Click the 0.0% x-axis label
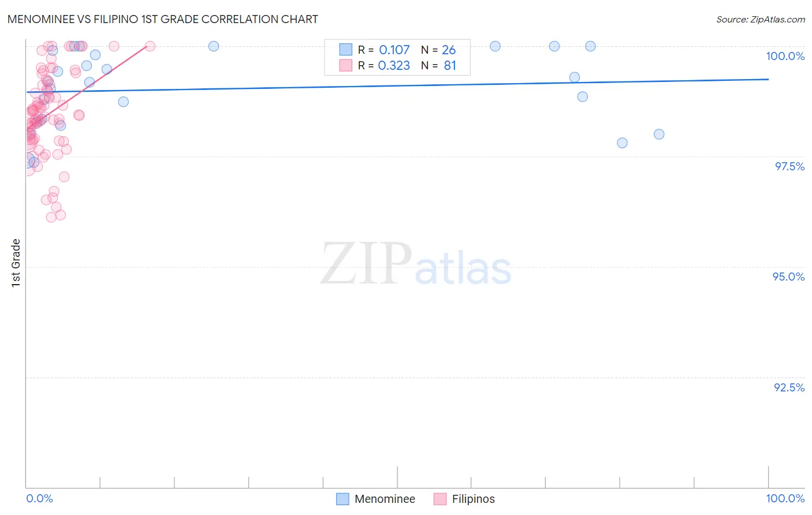The height and width of the screenshot is (515, 812). [39, 498]
